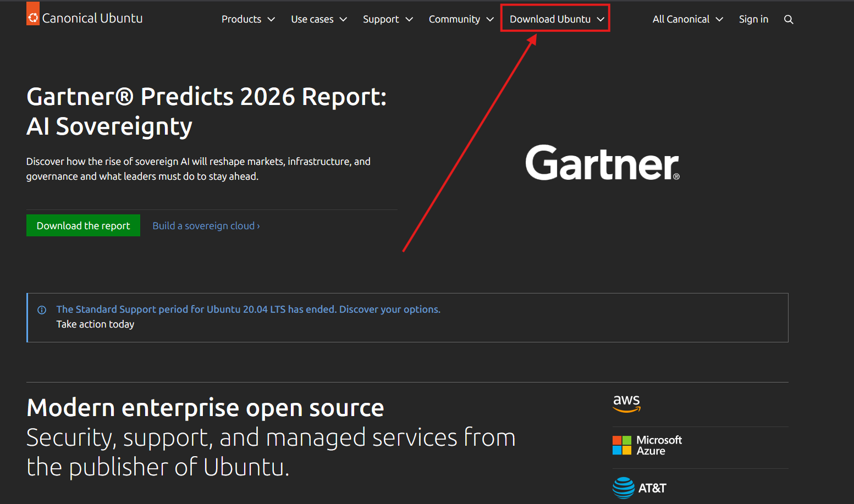Open search with the magnifier icon
Viewport: 854px width, 504px height.
(x=789, y=20)
